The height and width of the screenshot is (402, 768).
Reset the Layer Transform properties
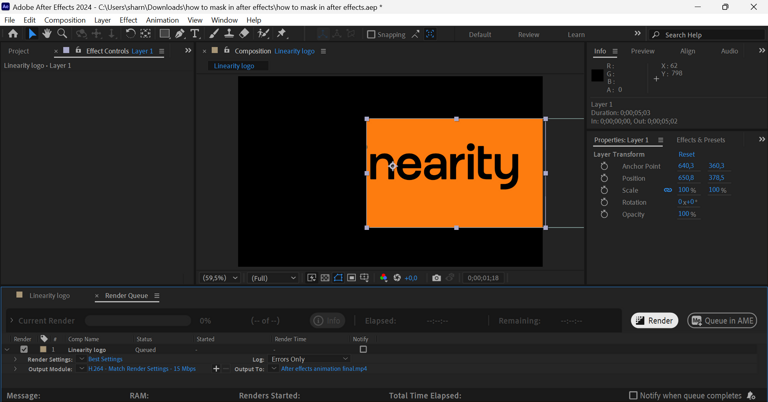tap(686, 154)
